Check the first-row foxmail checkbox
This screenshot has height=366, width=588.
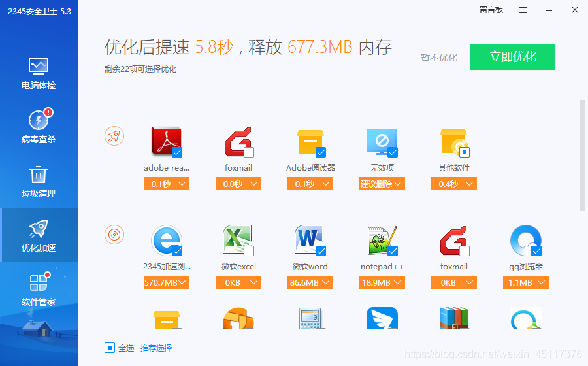coord(249,152)
